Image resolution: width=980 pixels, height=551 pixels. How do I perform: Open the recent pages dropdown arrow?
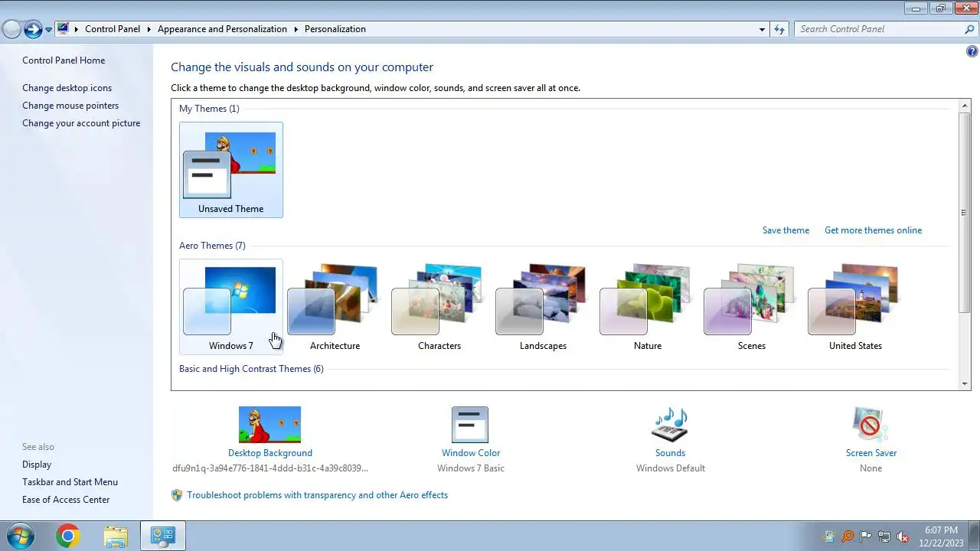click(x=48, y=30)
